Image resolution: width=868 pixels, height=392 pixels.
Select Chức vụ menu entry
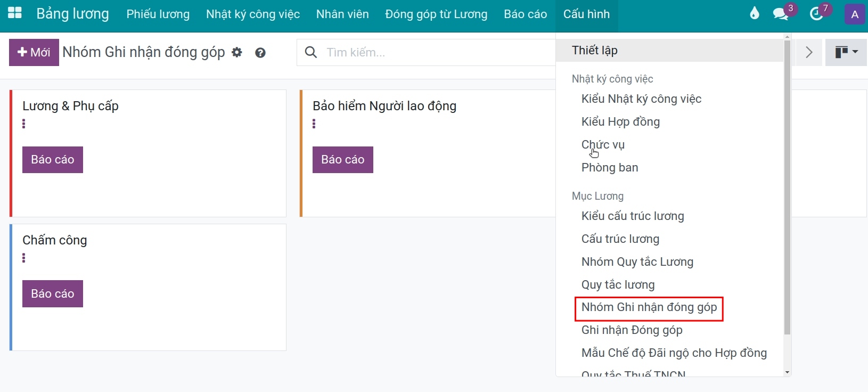point(603,145)
